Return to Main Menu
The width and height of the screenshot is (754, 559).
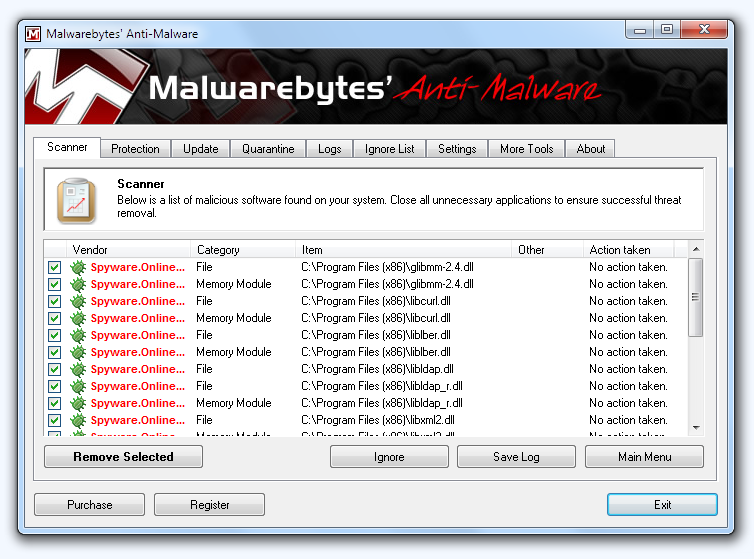[644, 457]
